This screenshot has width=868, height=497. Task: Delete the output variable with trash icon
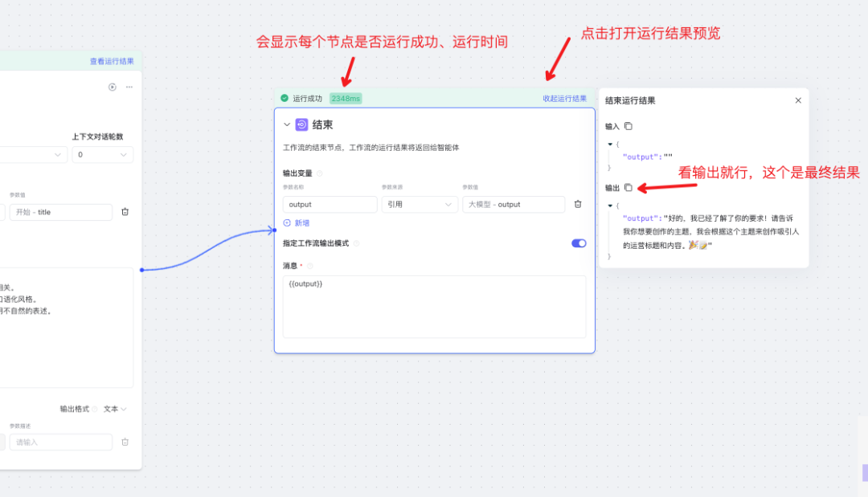point(577,204)
